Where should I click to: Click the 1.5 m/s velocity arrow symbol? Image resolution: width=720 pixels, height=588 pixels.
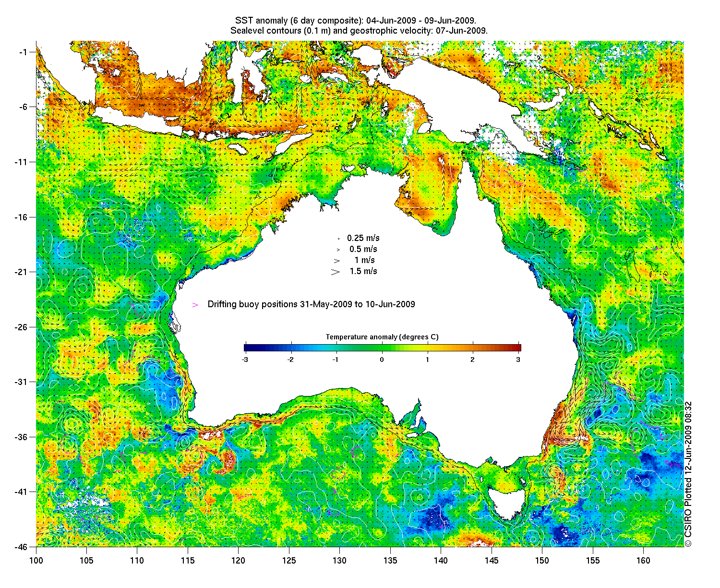coord(335,272)
